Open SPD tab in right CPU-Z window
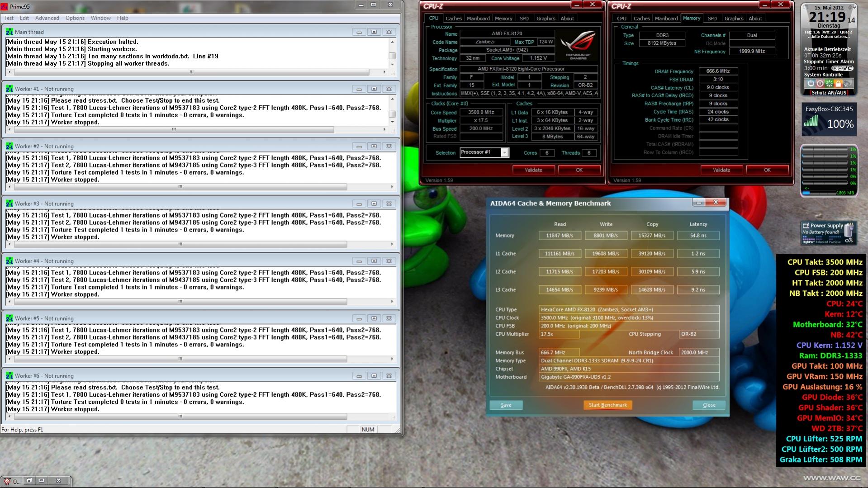Viewport: 868px width, 488px height. (x=712, y=19)
